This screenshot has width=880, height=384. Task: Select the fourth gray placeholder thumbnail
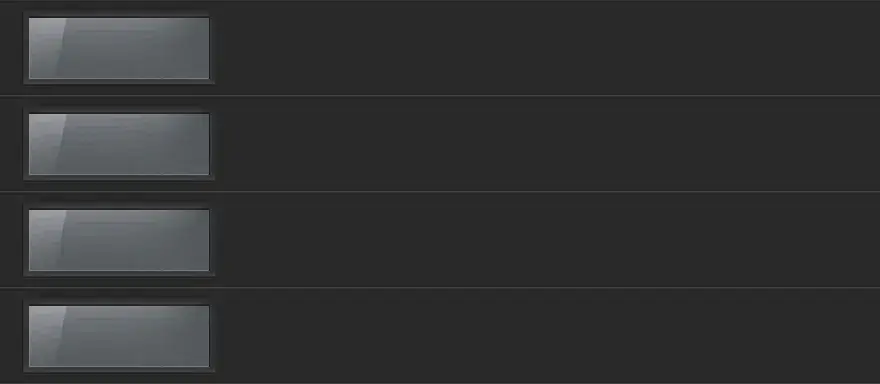click(x=119, y=336)
